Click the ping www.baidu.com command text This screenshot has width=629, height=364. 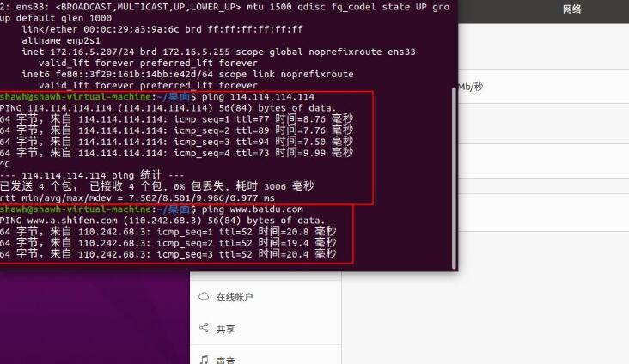253,209
